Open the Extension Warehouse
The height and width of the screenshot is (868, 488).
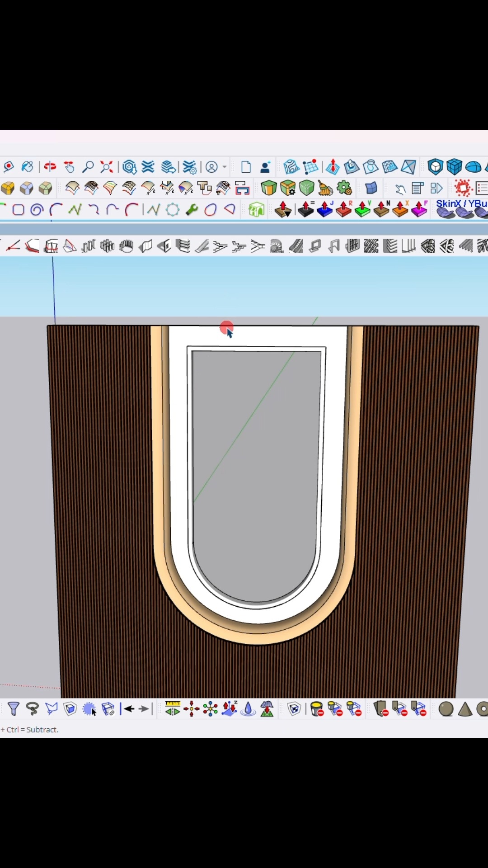click(x=148, y=167)
